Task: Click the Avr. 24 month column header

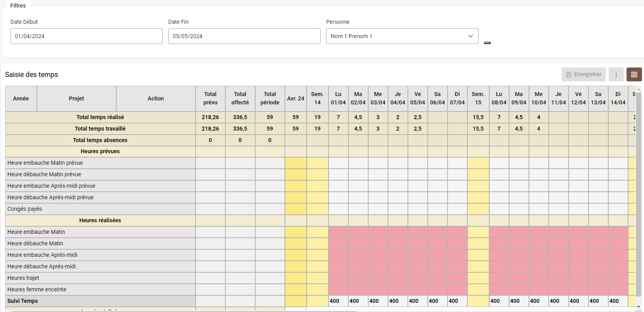Action: coord(296,98)
